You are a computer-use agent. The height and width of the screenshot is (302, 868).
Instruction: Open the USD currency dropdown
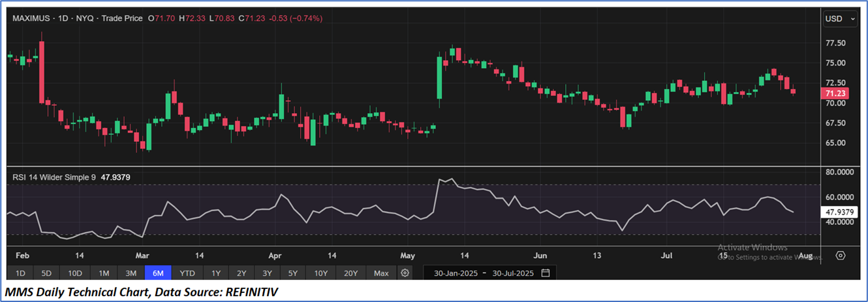(x=841, y=19)
